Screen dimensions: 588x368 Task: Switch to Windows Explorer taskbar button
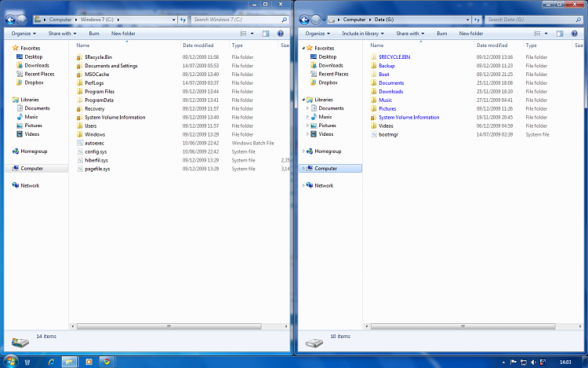click(x=69, y=362)
